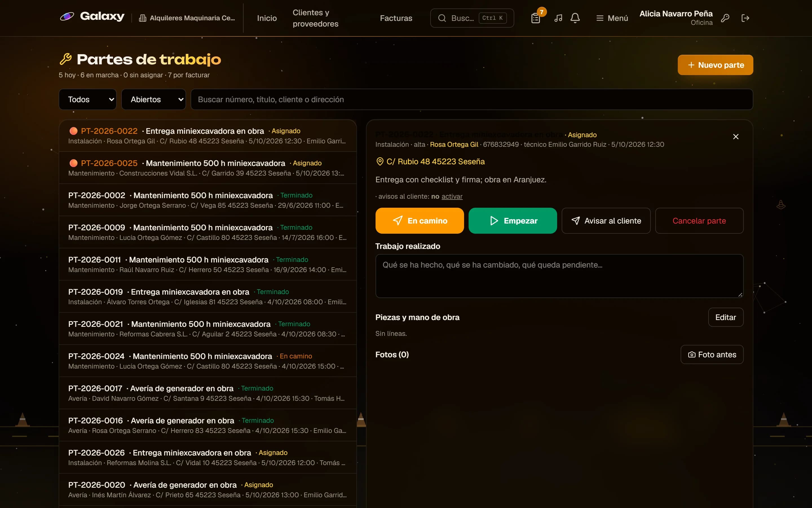The height and width of the screenshot is (508, 812).
Task: Click the Nuevo parte button
Action: coord(715,65)
